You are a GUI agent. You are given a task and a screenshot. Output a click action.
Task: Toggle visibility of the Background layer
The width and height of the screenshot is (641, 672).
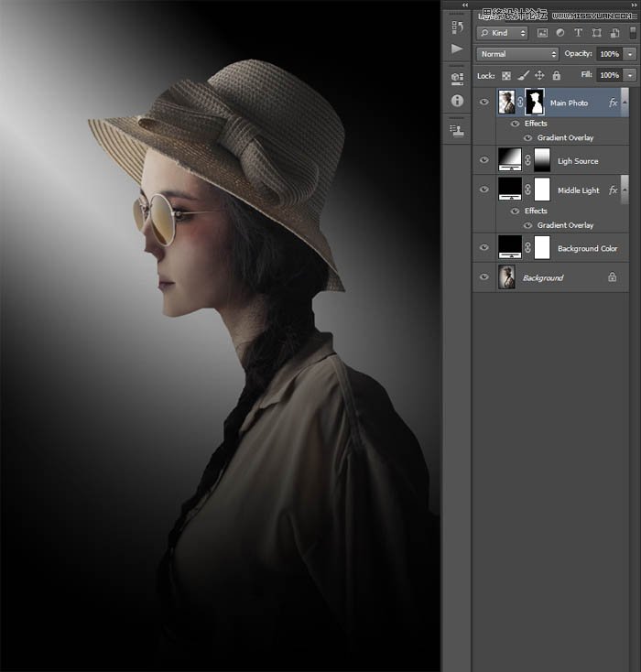click(484, 277)
